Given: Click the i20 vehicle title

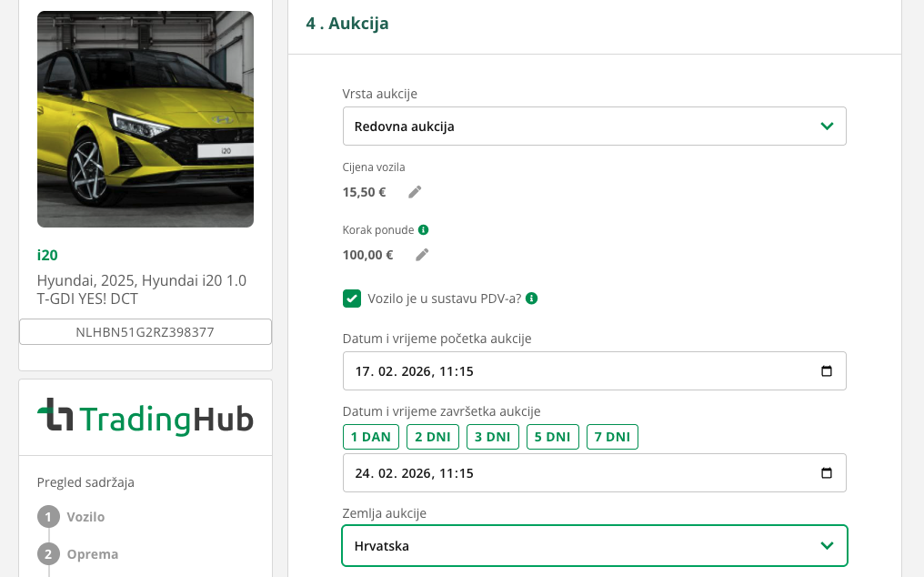Looking at the screenshot, I should coord(47,256).
